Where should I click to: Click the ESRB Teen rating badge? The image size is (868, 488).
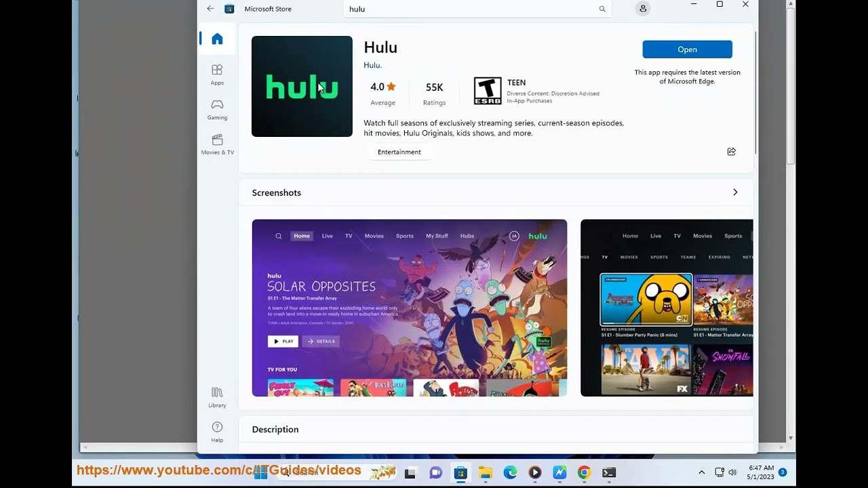click(488, 91)
